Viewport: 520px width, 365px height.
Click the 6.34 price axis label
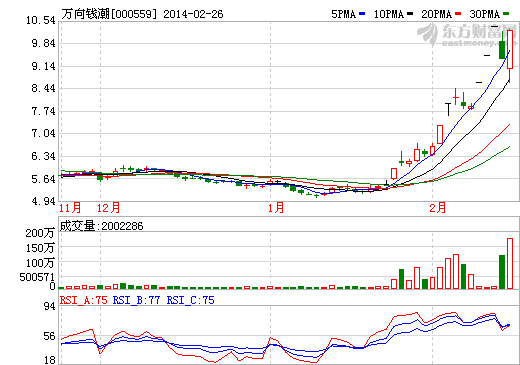(x=43, y=156)
